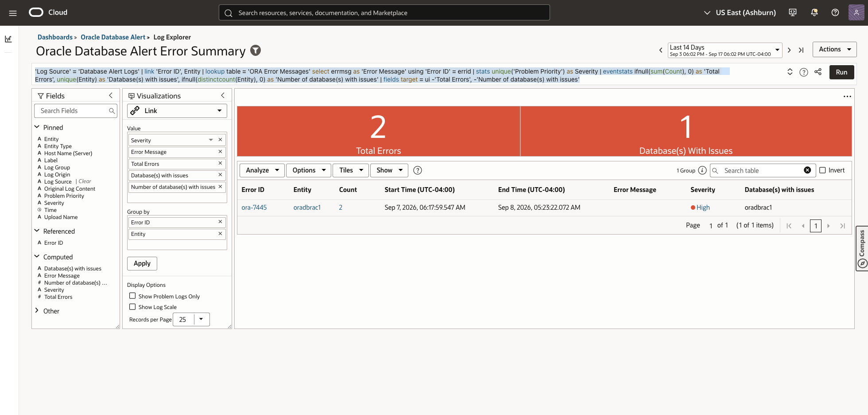Open the Last 14 Days time range dropdown
This screenshot has height=415, width=868.
pyautogui.click(x=725, y=50)
